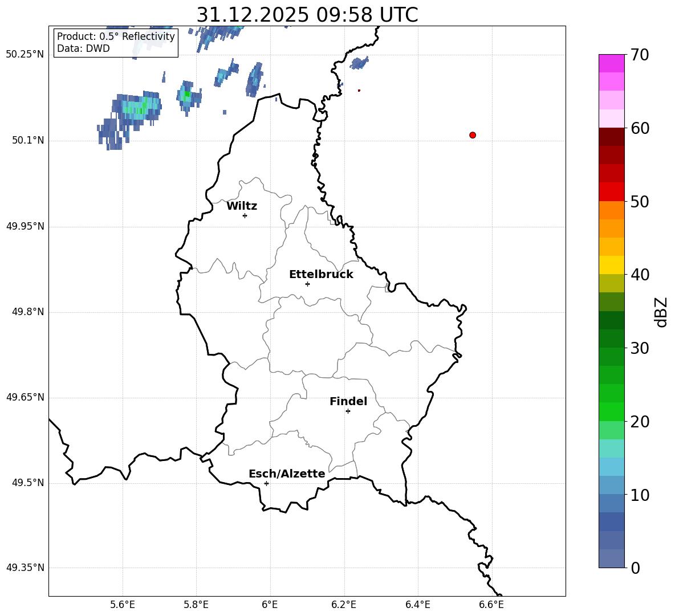Click the tiny dark red echo near the radar
This screenshot has height=616, width=675.
(x=359, y=91)
